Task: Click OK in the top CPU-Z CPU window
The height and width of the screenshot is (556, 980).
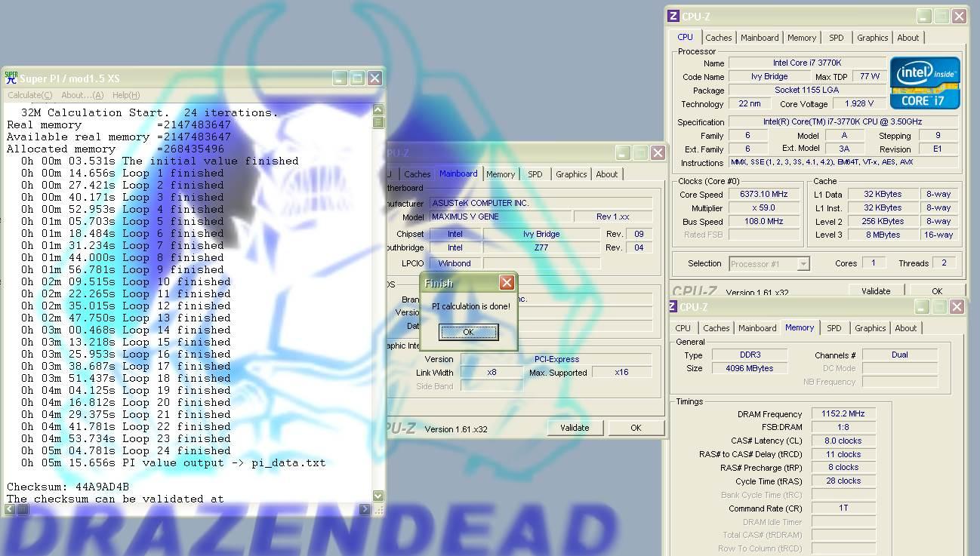Action: click(937, 291)
